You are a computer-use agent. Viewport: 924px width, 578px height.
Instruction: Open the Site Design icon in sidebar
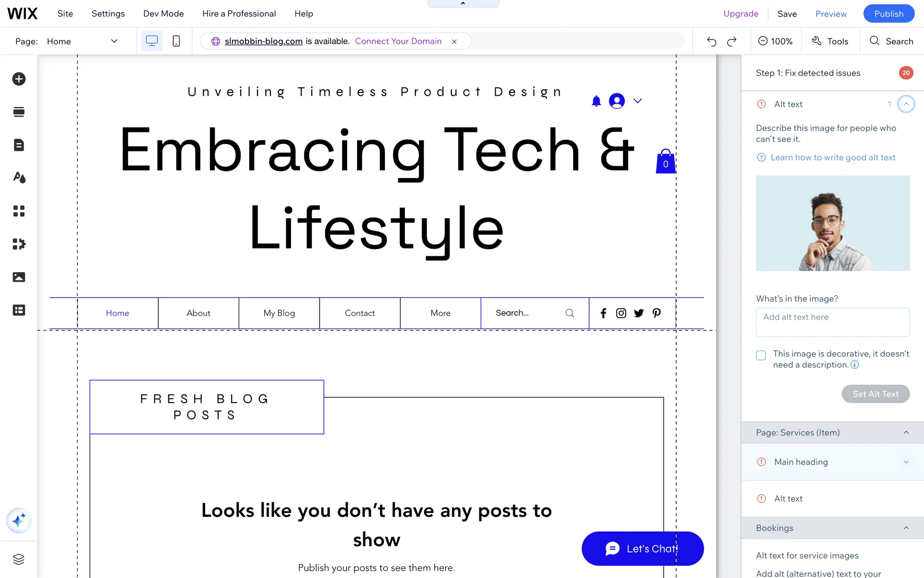click(19, 178)
